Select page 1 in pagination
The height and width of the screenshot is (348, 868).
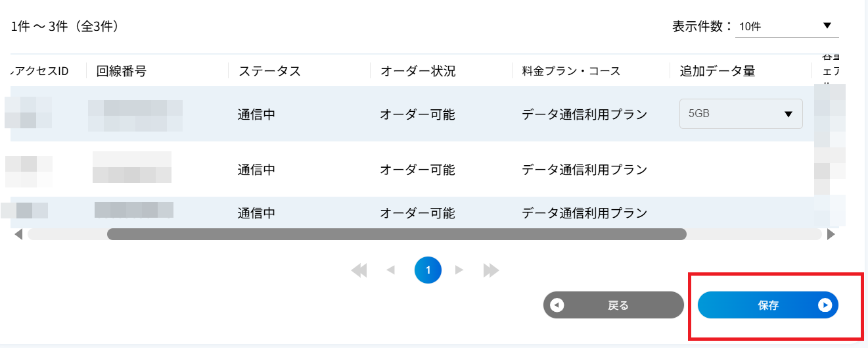tap(428, 270)
